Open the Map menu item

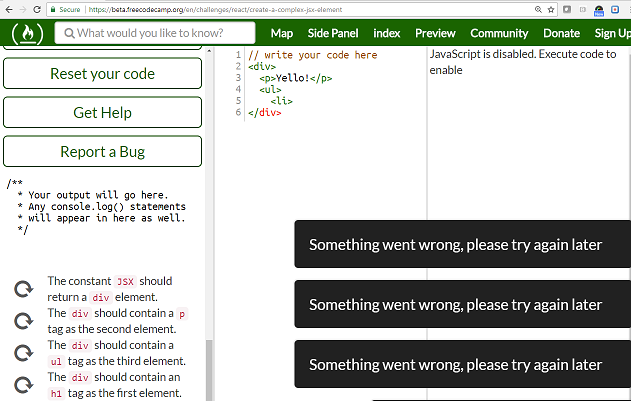(x=282, y=33)
